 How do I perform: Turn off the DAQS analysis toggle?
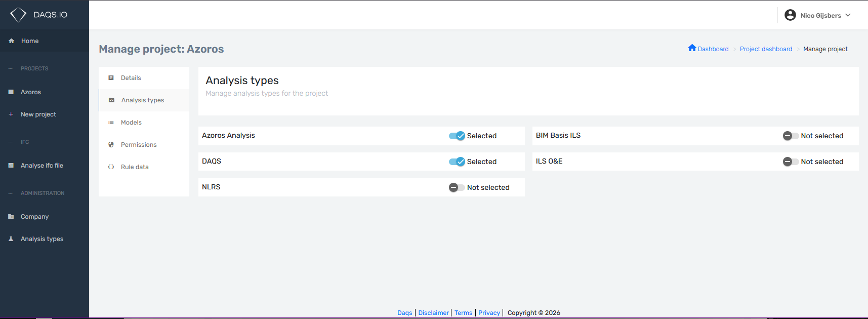pyautogui.click(x=457, y=162)
